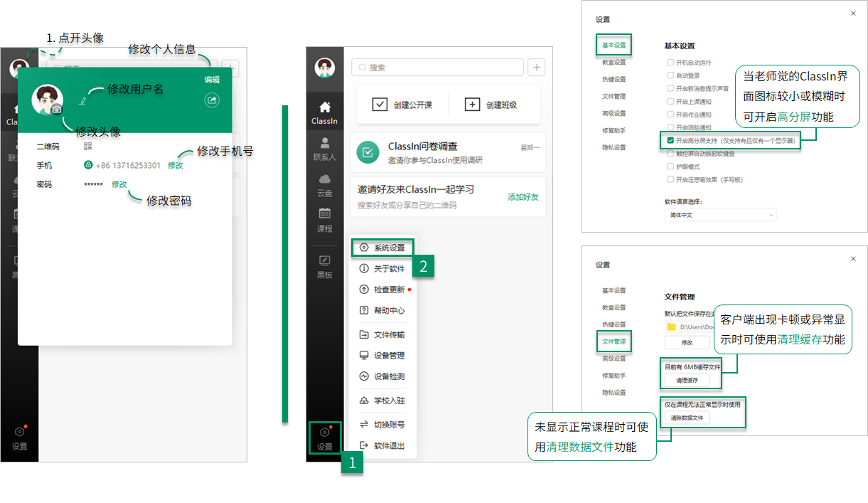Click the 添加好友 link

point(523,197)
